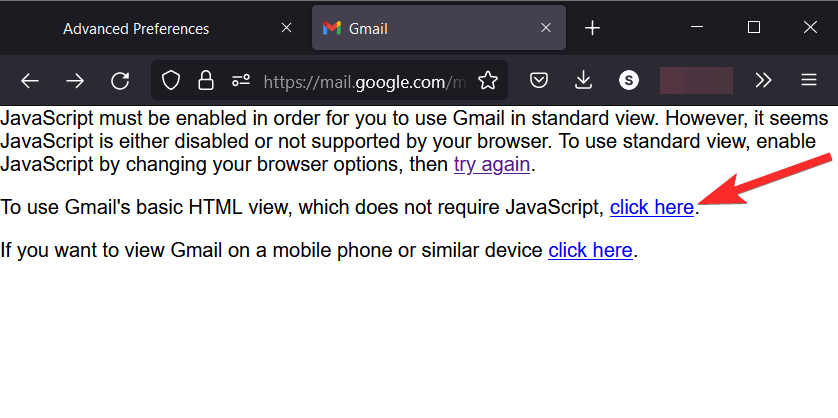Show site info via the padlock icon

[x=205, y=81]
